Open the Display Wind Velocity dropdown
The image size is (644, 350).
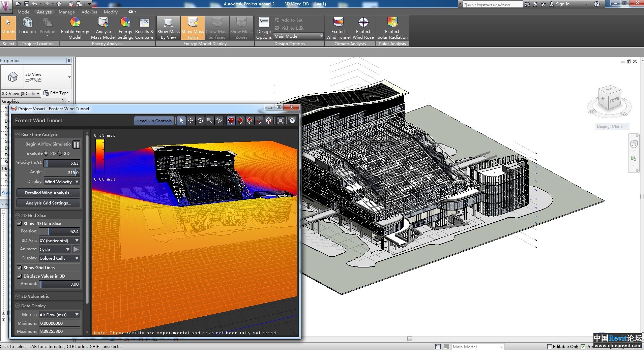[62, 182]
